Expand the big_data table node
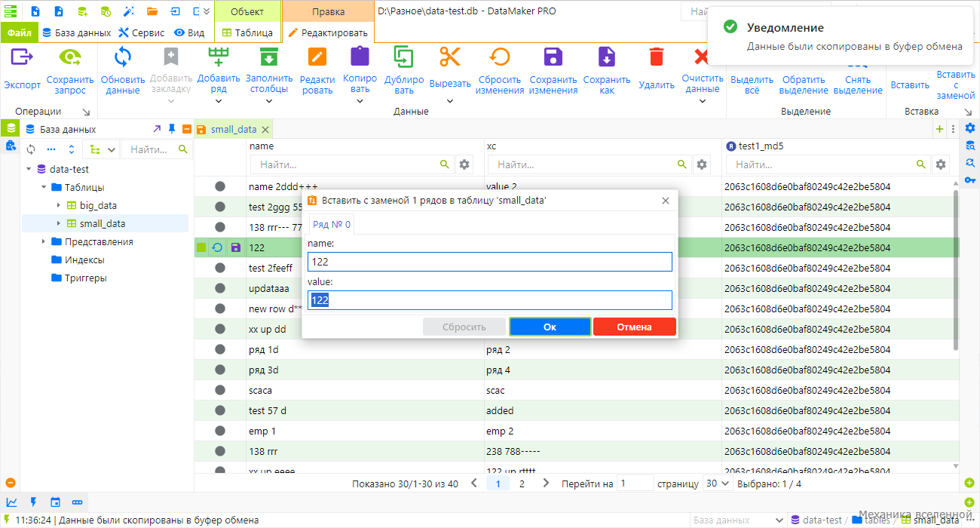 click(x=59, y=205)
